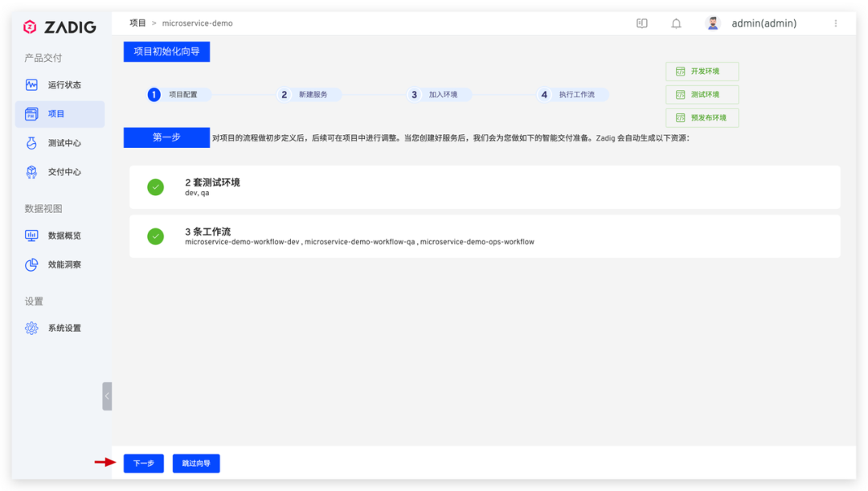Open the three-dot more options menu
Screen dimensions: 868x491
pos(835,23)
